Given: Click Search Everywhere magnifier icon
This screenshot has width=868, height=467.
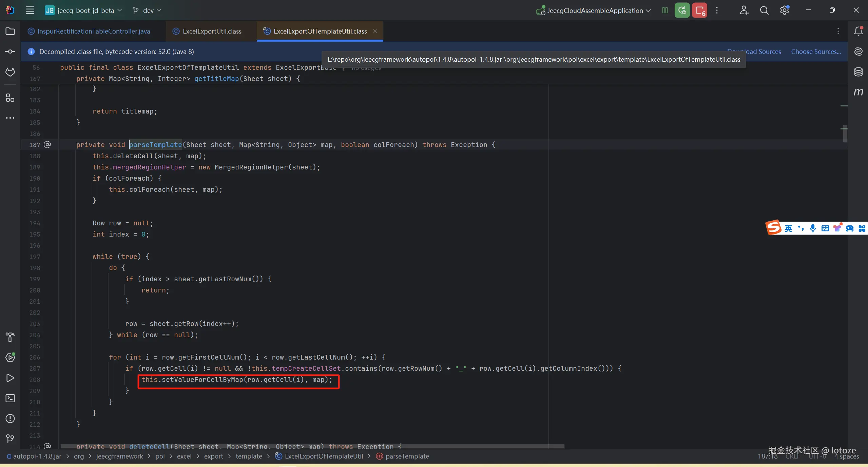Looking at the screenshot, I should tap(764, 11).
